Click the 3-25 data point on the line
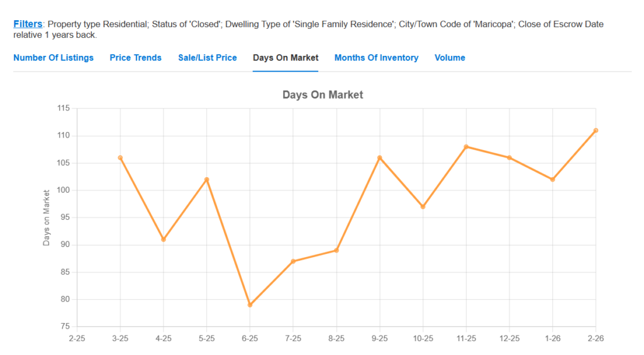Screen dimensions: 644x355 point(120,158)
